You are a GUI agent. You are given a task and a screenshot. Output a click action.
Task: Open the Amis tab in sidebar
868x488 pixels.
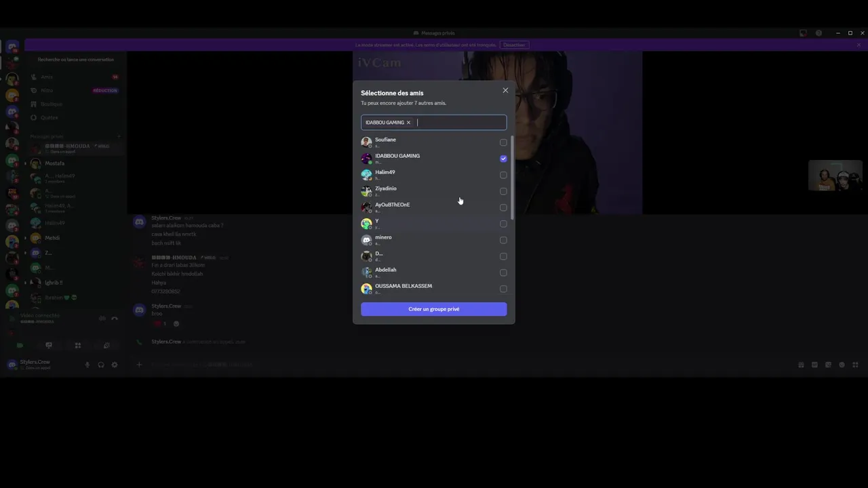[x=75, y=77]
